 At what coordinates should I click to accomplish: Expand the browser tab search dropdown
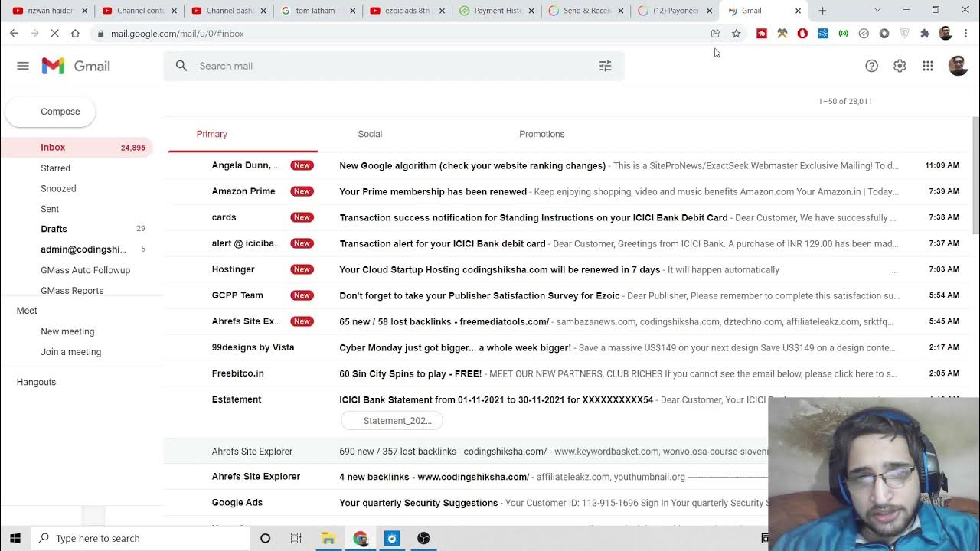(x=877, y=11)
